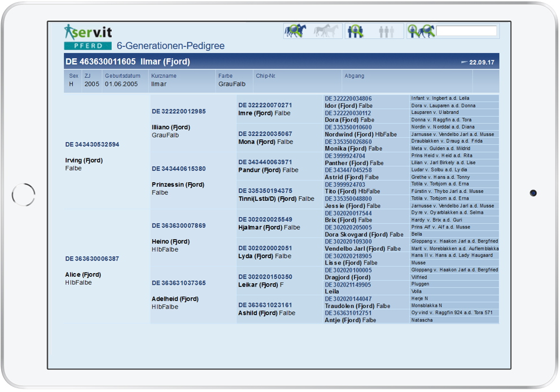
Task: Click title 'DE 463630011605 Ilmar (Fjord)'
Action: [128, 61]
